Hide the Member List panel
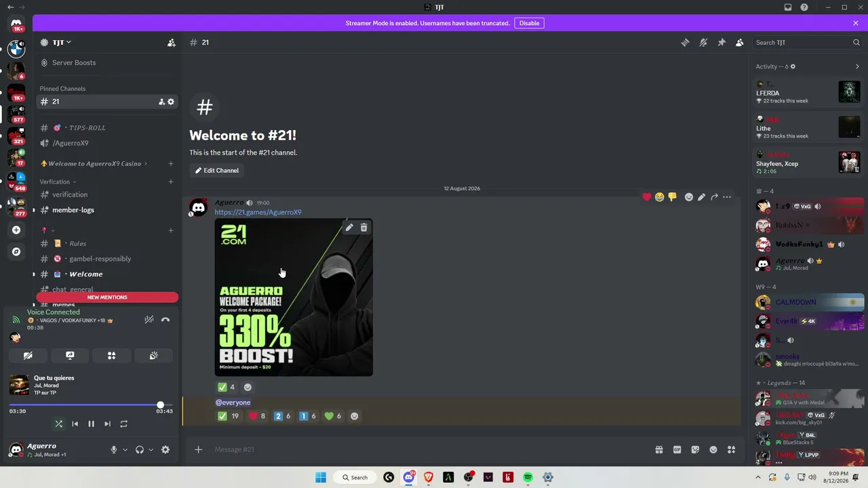The width and height of the screenshot is (868, 488). [740, 42]
